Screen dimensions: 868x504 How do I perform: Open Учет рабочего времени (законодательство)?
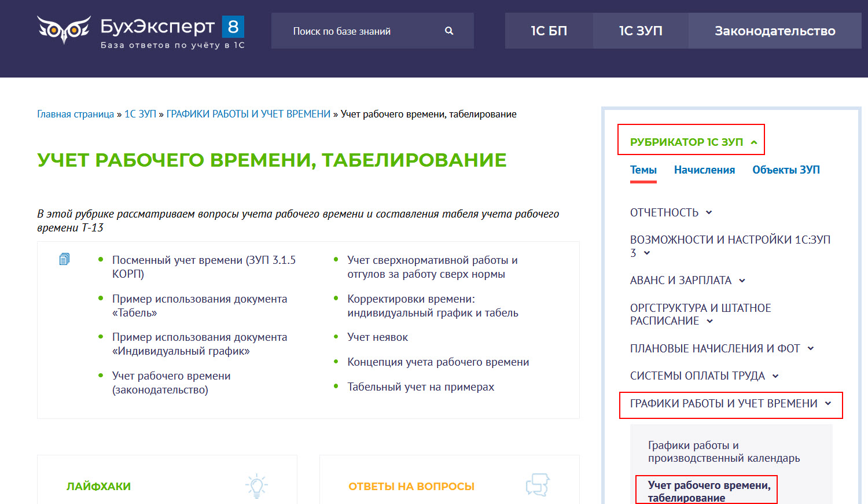coord(171,382)
